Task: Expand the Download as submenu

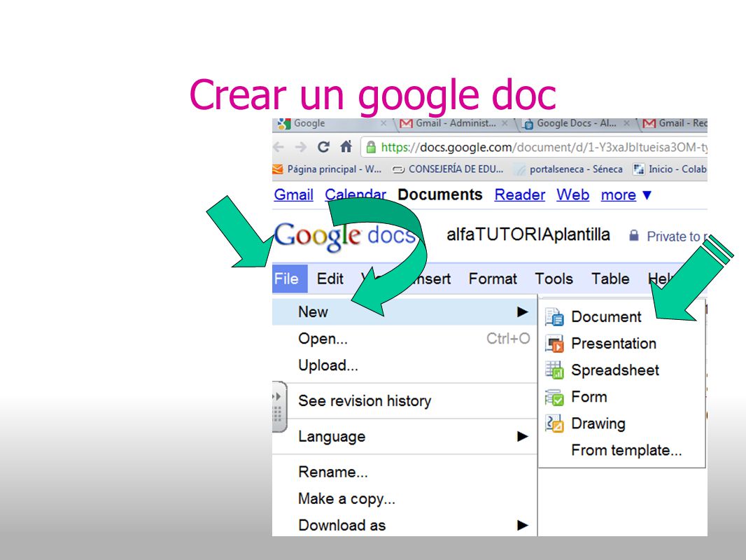Action: tap(404, 525)
